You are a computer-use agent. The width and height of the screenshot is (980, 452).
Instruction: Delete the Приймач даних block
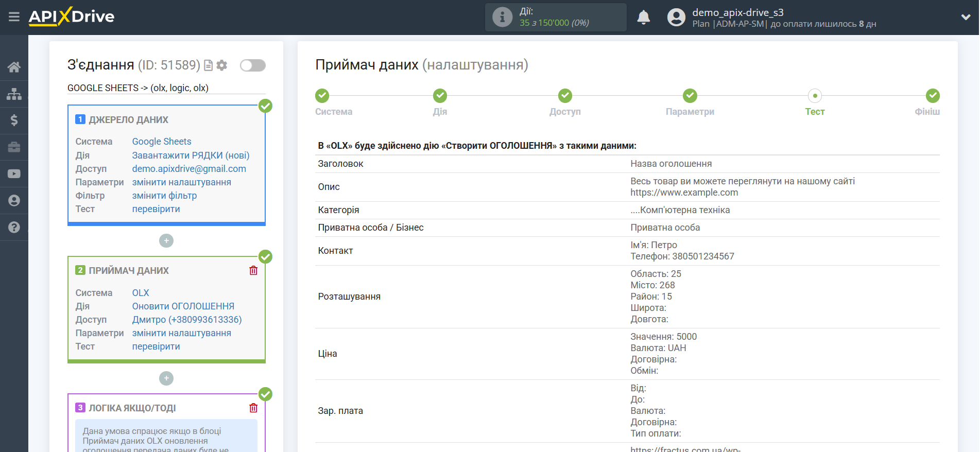(x=253, y=270)
